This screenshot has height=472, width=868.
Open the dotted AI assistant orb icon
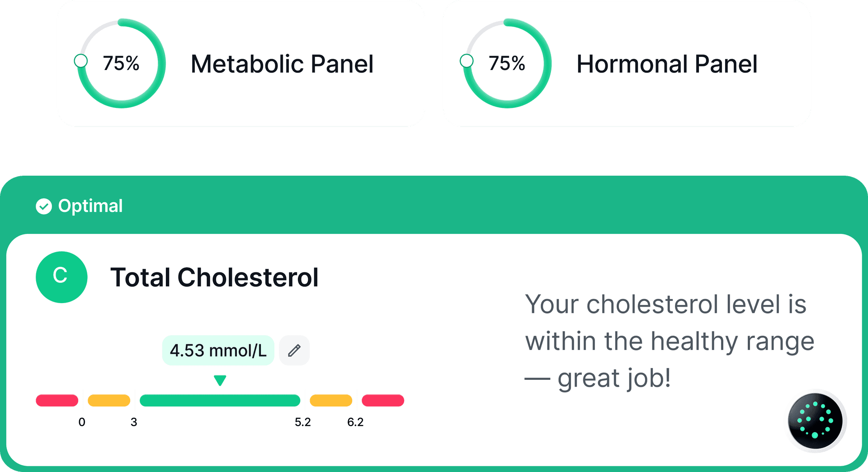tap(815, 421)
